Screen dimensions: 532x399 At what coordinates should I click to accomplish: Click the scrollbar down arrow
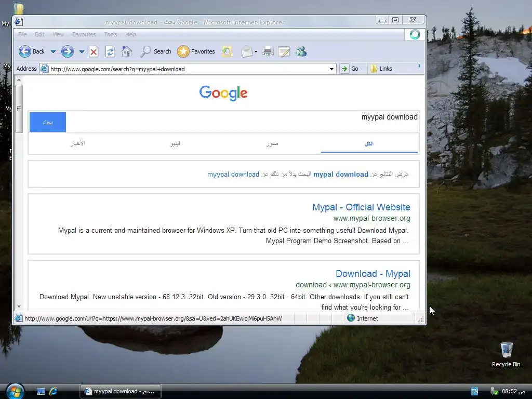coord(19,307)
